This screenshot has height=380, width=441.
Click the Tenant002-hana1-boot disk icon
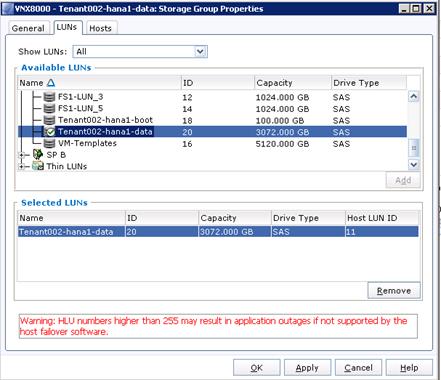[x=49, y=120]
